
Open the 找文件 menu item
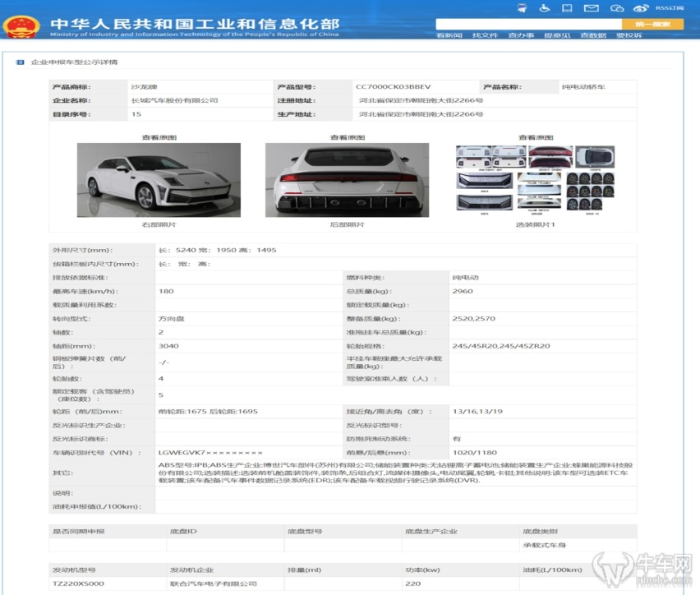click(485, 35)
